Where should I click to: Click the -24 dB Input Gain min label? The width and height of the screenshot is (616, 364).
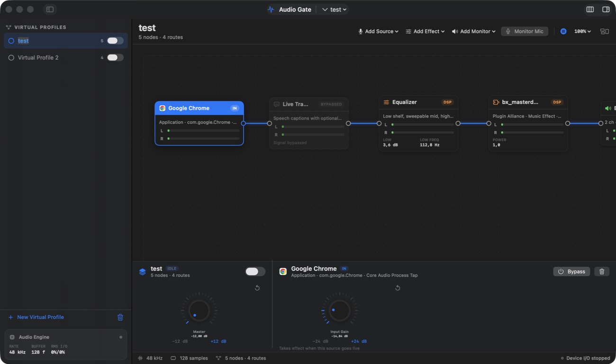point(320,341)
